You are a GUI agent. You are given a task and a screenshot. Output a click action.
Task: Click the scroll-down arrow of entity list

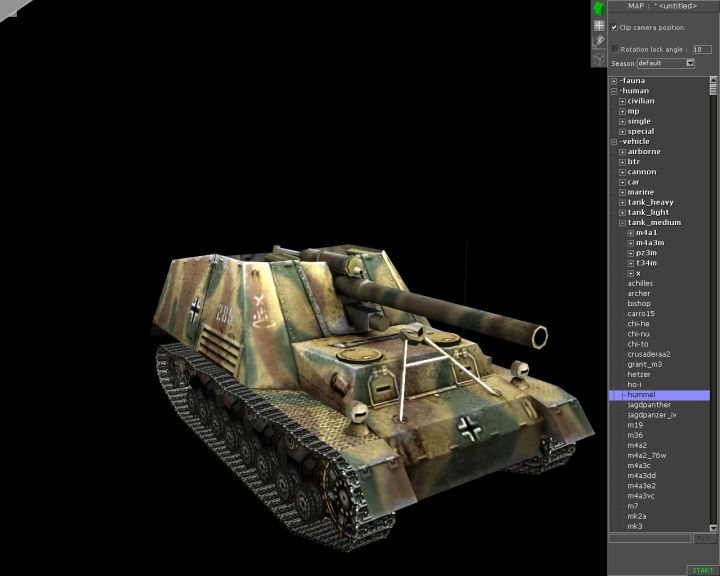714,527
